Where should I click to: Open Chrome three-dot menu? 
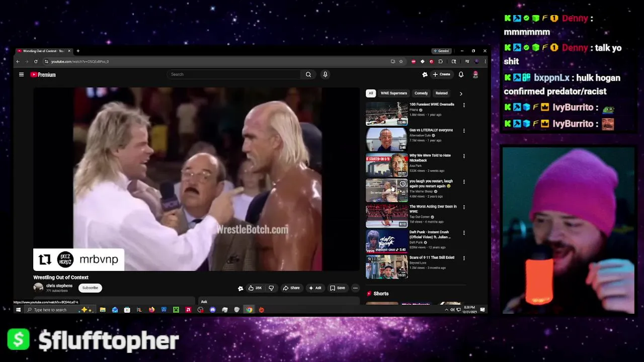click(485, 61)
